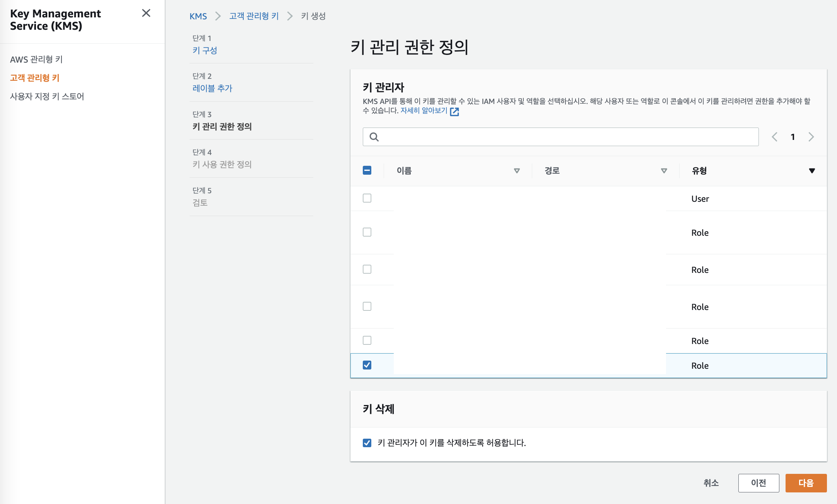The height and width of the screenshot is (504, 837).
Task: Click KMS breadcrumb link
Action: [198, 16]
